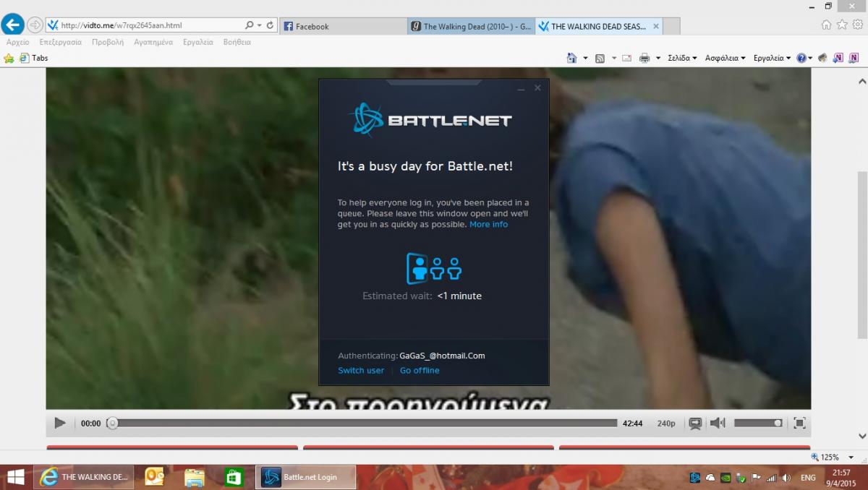Open File Explorer from the taskbar
The width and height of the screenshot is (868, 490).
[x=195, y=477]
